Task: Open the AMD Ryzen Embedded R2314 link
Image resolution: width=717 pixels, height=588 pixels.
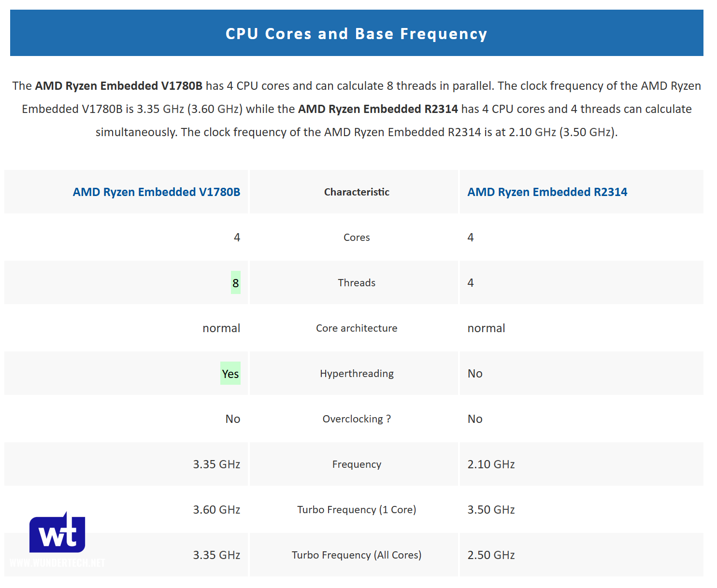Action: pos(547,192)
